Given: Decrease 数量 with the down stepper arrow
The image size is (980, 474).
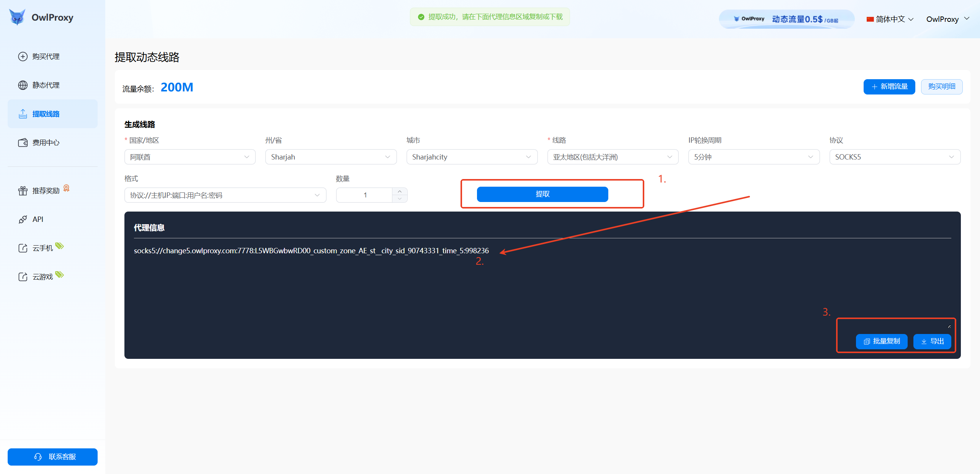Looking at the screenshot, I should (400, 199).
